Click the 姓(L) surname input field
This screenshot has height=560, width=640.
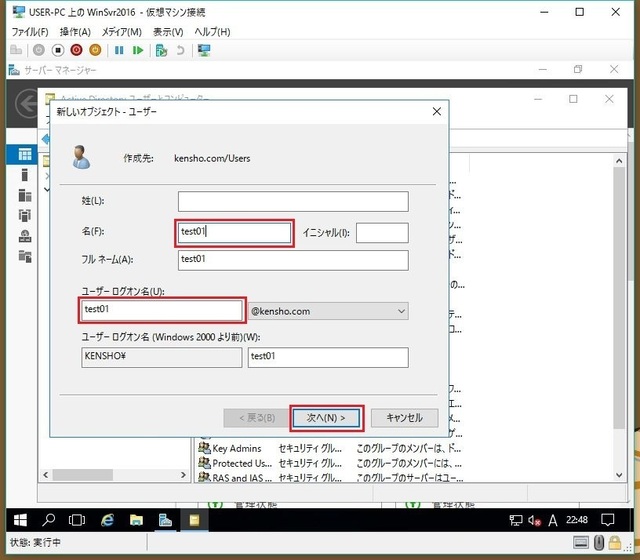293,201
